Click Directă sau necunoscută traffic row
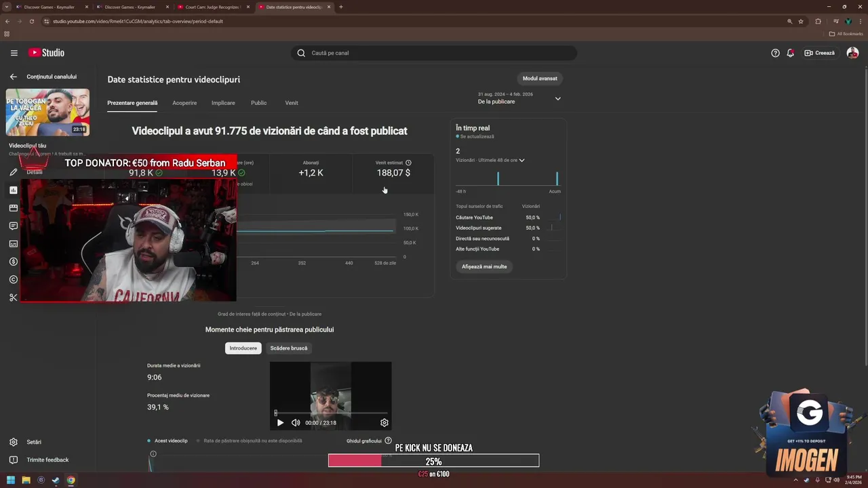The width and height of the screenshot is (868, 488). coord(509,239)
